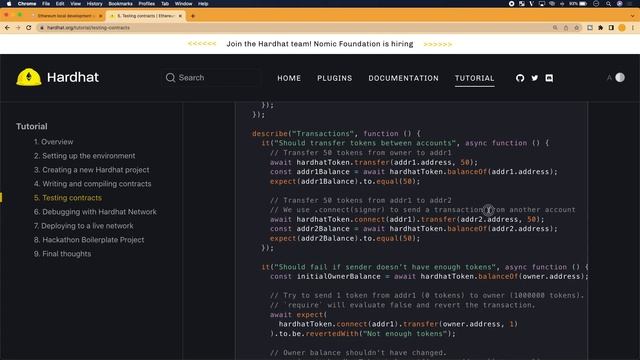The width and height of the screenshot is (640, 360).
Task: Open 4. Writing and compiling contracts
Action: pos(93,184)
